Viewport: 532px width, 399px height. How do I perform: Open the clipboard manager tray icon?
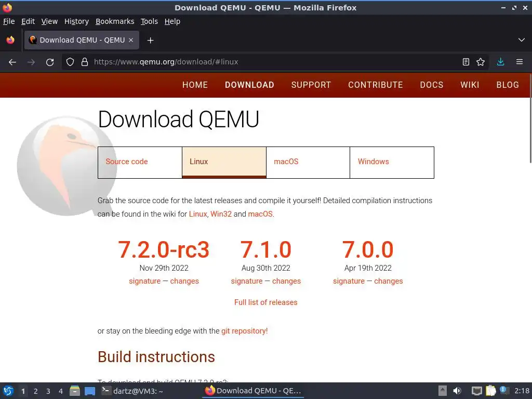pos(490,391)
